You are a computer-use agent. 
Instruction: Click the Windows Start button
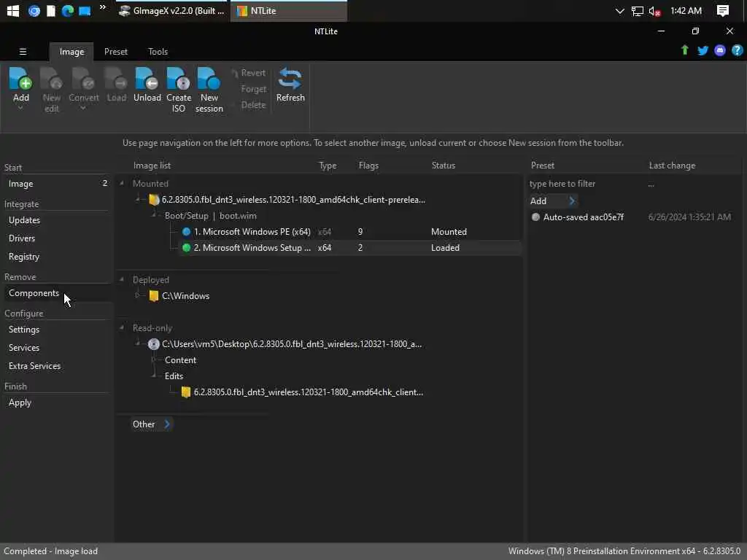[x=13, y=10]
